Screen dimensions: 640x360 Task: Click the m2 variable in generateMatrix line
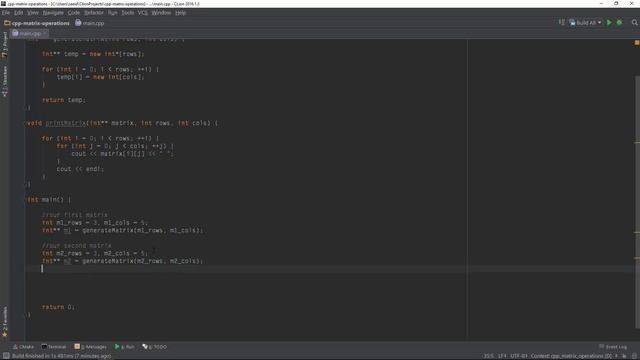67,261
